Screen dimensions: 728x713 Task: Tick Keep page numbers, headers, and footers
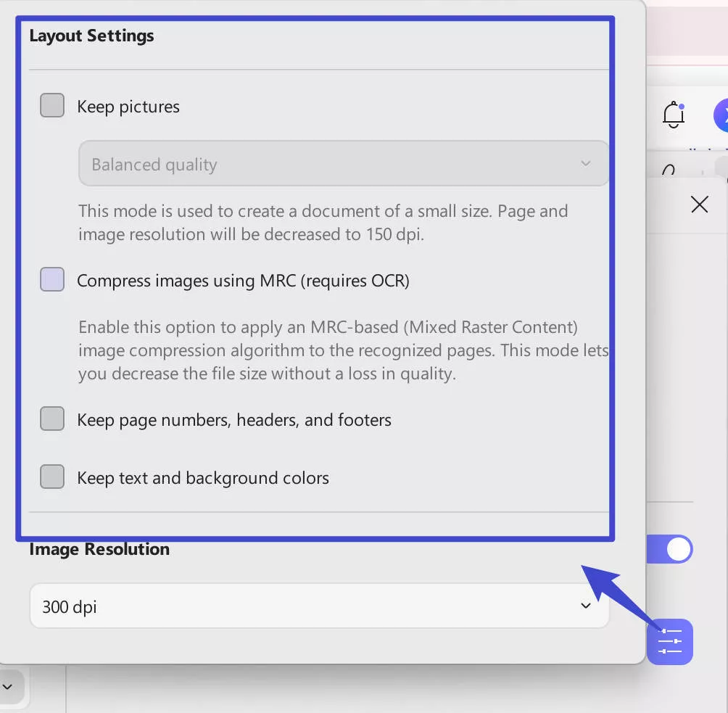[52, 419]
